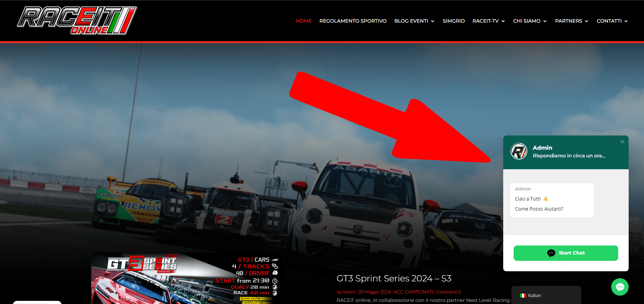Close the Admin chat popup
Screen dimensions: 644x304
tap(622, 142)
